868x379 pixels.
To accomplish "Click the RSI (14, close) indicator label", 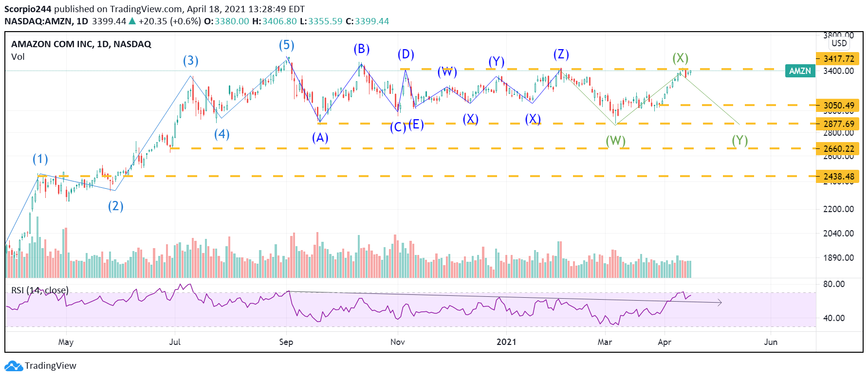I will (x=40, y=290).
